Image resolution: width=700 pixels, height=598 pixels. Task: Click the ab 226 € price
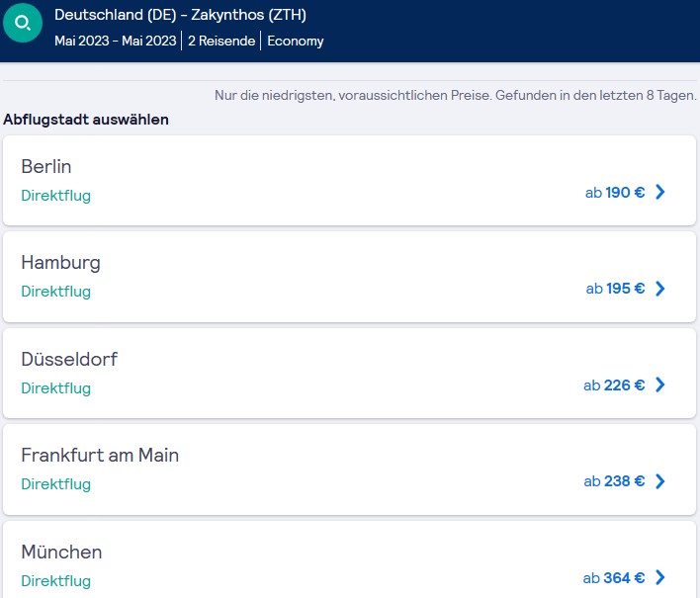pos(614,385)
